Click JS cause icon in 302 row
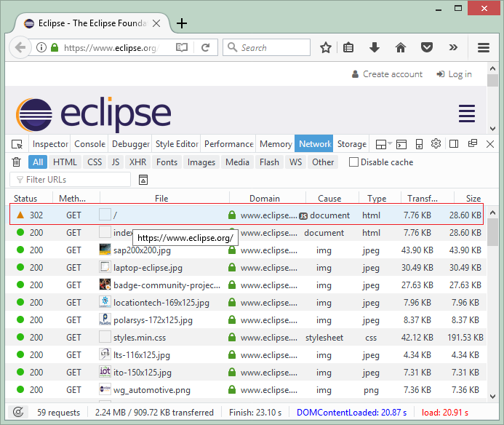This screenshot has width=504, height=425. point(303,216)
